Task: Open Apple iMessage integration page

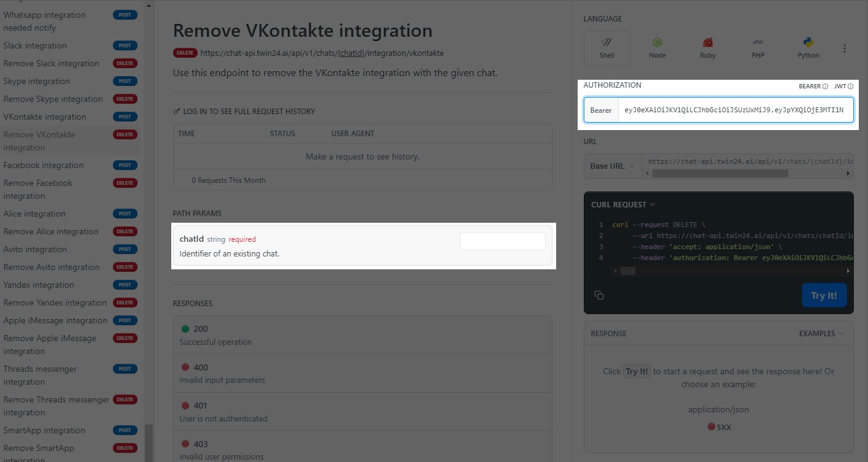Action: click(71, 320)
